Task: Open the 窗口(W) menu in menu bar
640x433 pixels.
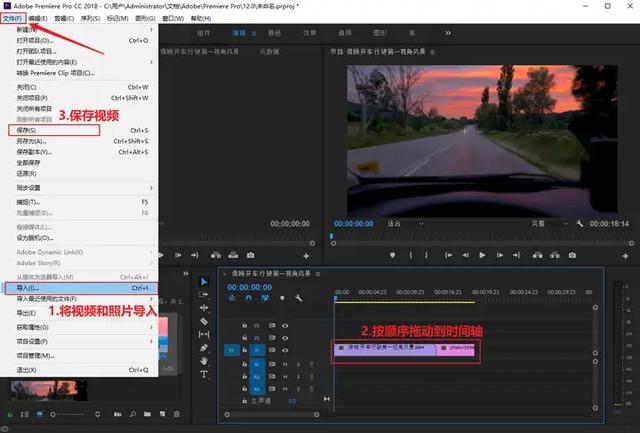Action: click(173, 18)
